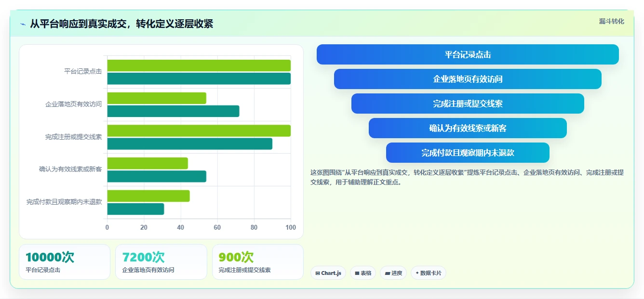The width and height of the screenshot is (644, 299).
Task: Open the Chart.js chip
Action: [328, 273]
